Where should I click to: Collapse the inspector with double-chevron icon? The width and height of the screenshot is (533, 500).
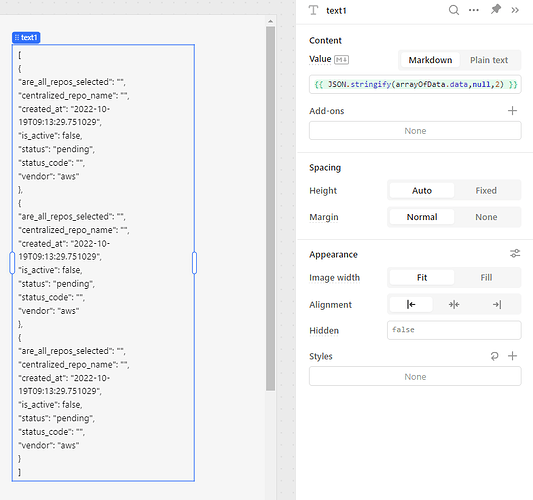tap(515, 10)
